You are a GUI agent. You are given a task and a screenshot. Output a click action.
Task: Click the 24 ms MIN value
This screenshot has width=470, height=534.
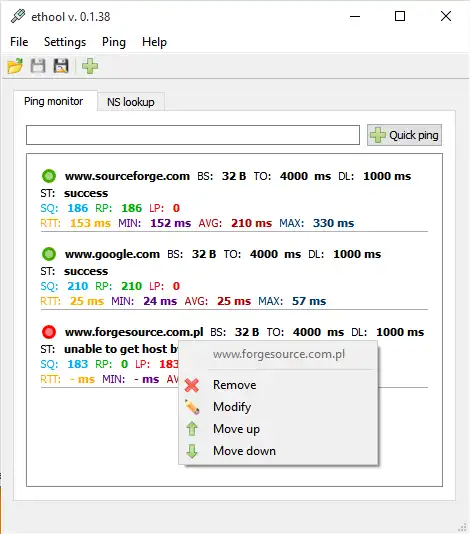click(x=160, y=301)
